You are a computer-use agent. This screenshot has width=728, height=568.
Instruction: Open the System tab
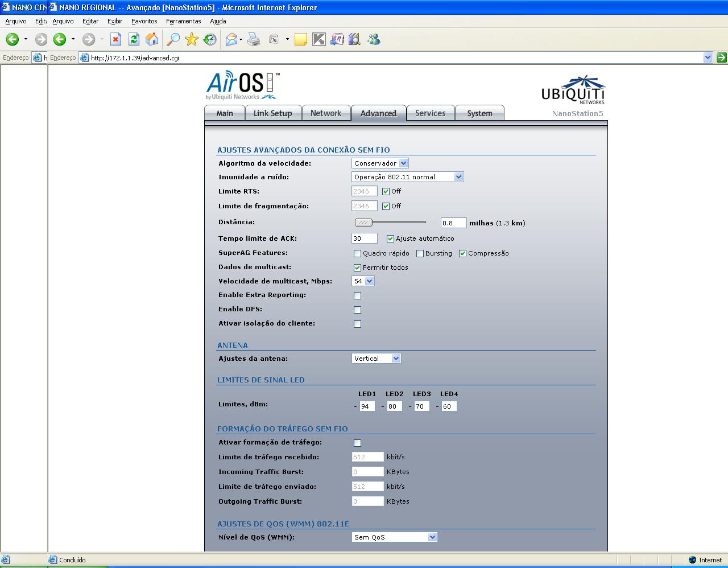point(480,113)
